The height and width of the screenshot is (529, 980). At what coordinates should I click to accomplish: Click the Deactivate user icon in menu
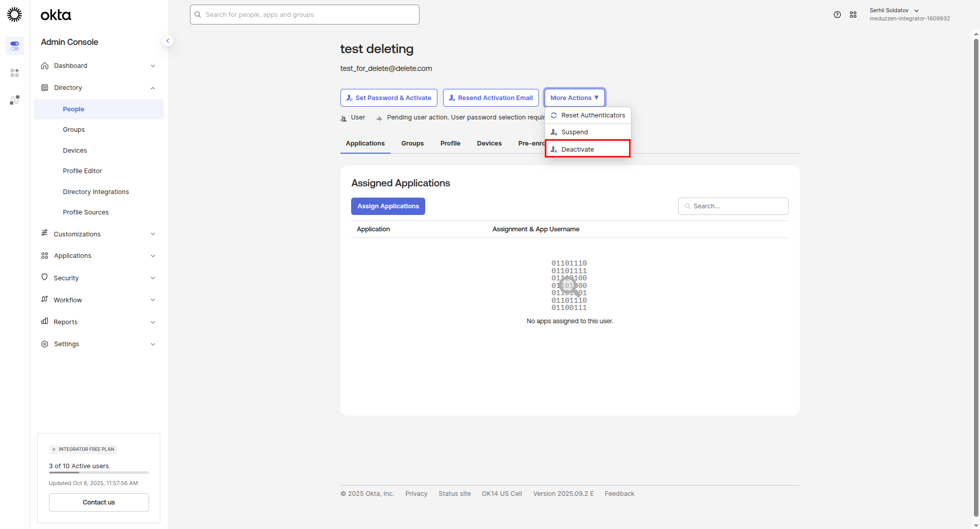coord(554,150)
